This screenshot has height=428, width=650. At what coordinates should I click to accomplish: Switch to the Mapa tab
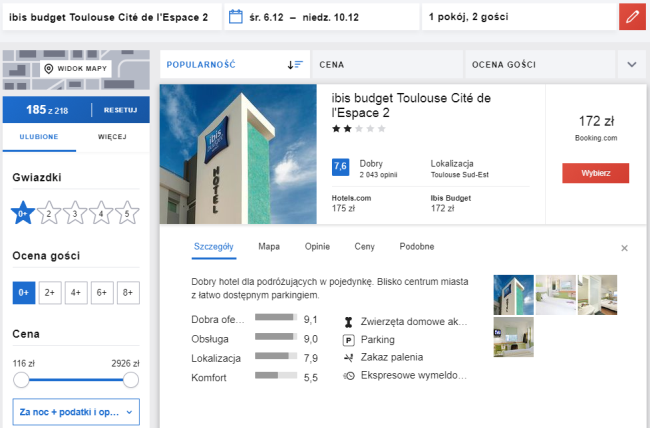[x=269, y=247]
